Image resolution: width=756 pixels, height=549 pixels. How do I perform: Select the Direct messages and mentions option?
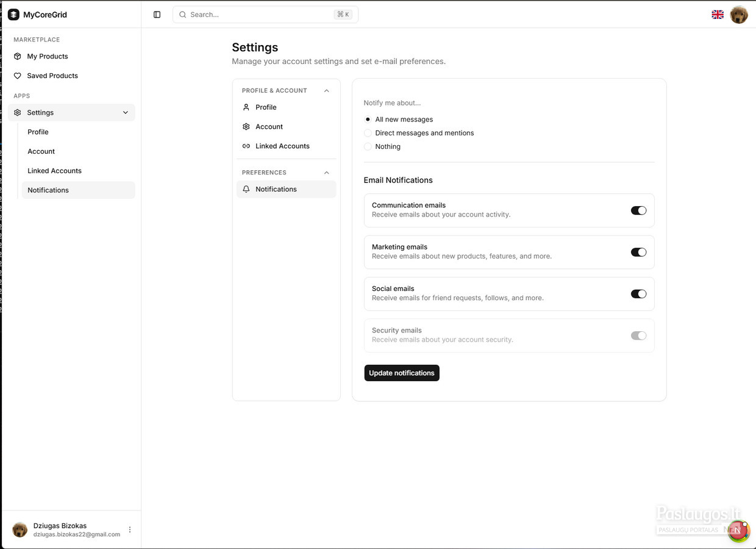point(368,133)
